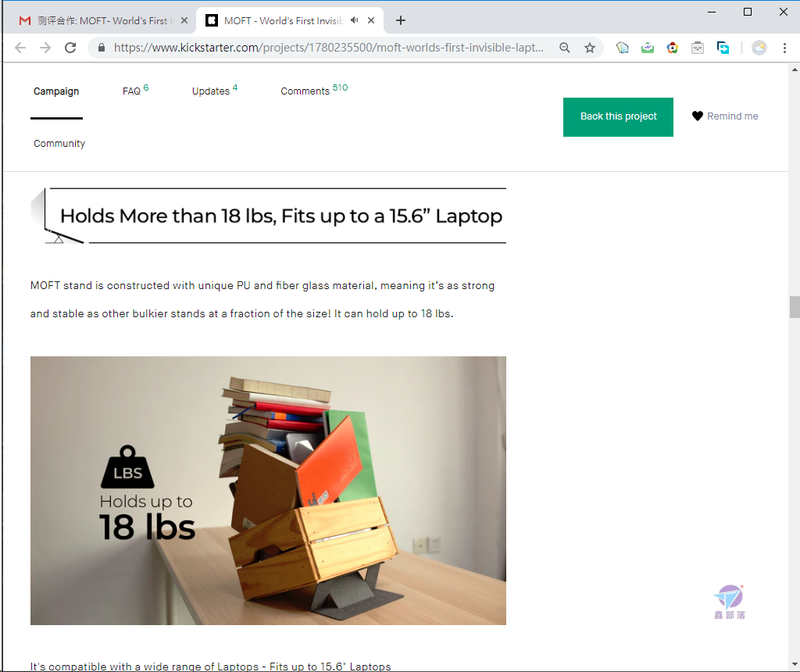Open the FAQ section
This screenshot has width=800, height=672.
coord(135,91)
